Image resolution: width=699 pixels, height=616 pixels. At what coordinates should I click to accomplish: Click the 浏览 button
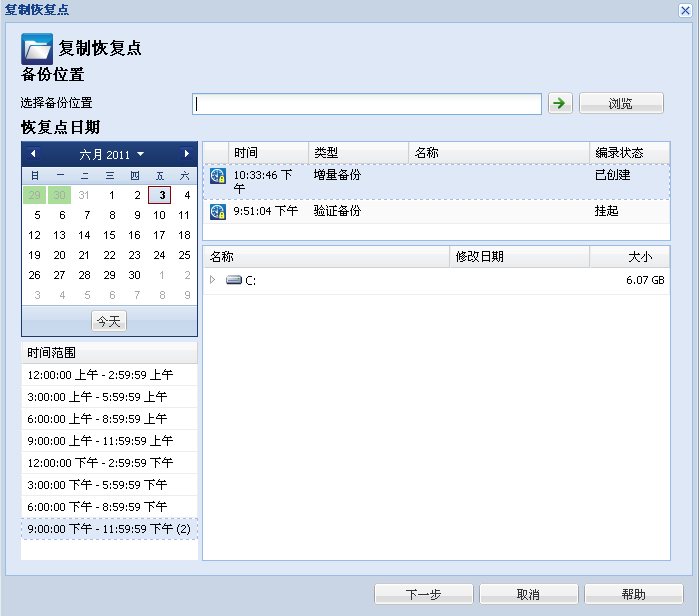coord(621,103)
